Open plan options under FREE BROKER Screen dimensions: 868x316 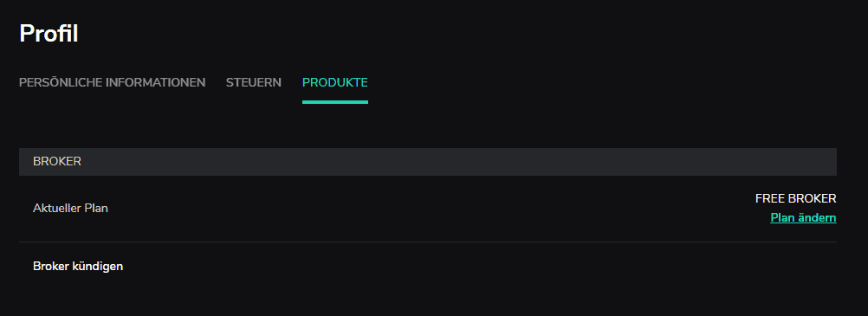[803, 217]
